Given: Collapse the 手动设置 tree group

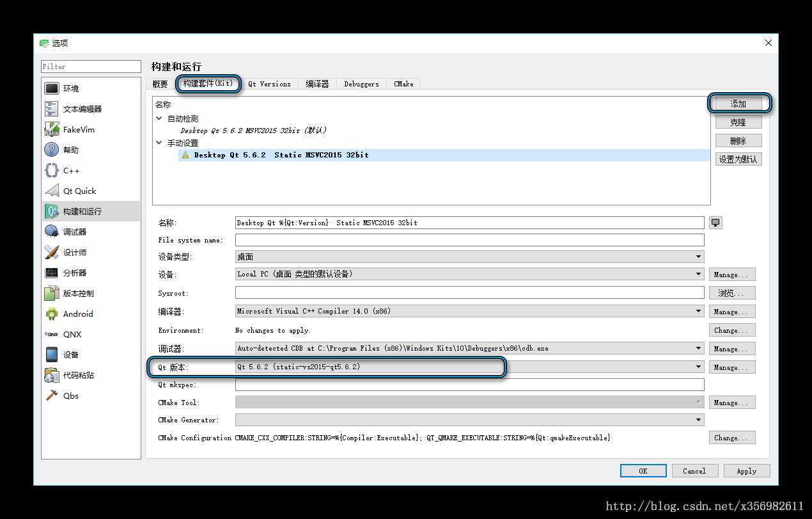Looking at the screenshot, I should point(159,143).
